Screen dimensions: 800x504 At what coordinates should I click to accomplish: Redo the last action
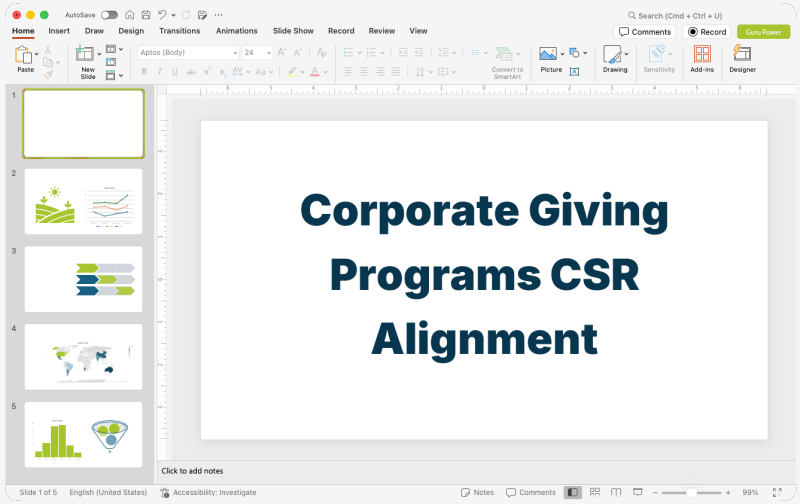[x=186, y=15]
